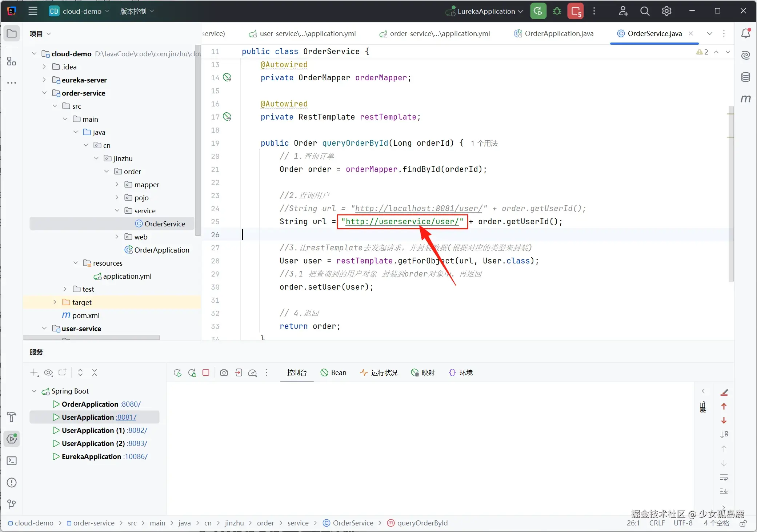The height and width of the screenshot is (532, 757).
Task: Open the Problems tool window icon
Action: click(12, 483)
